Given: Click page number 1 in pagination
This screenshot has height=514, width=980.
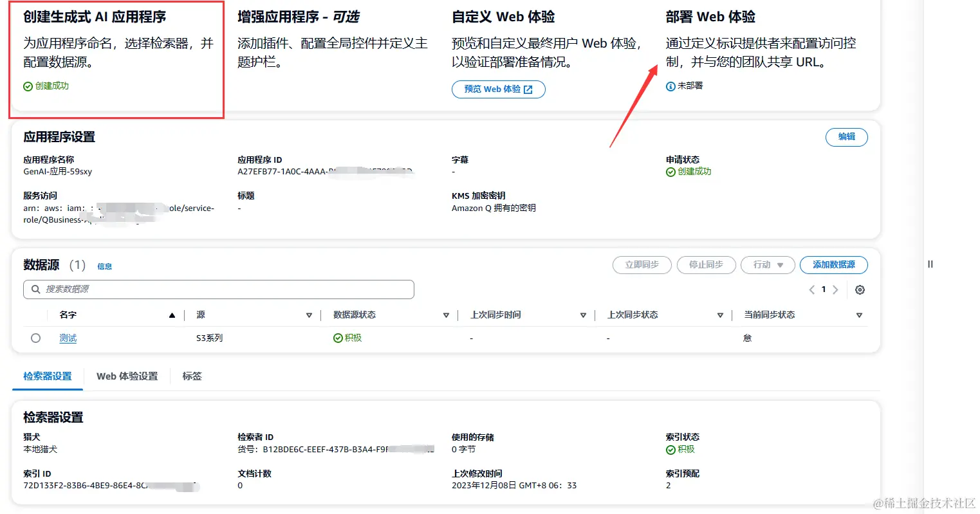Looking at the screenshot, I should (824, 289).
